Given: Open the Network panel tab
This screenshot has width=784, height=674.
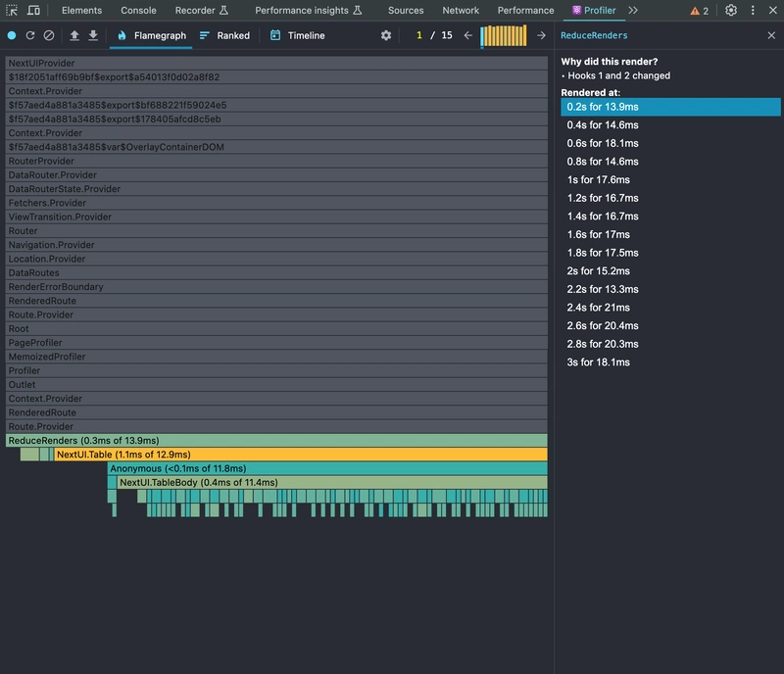Looking at the screenshot, I should [461, 10].
